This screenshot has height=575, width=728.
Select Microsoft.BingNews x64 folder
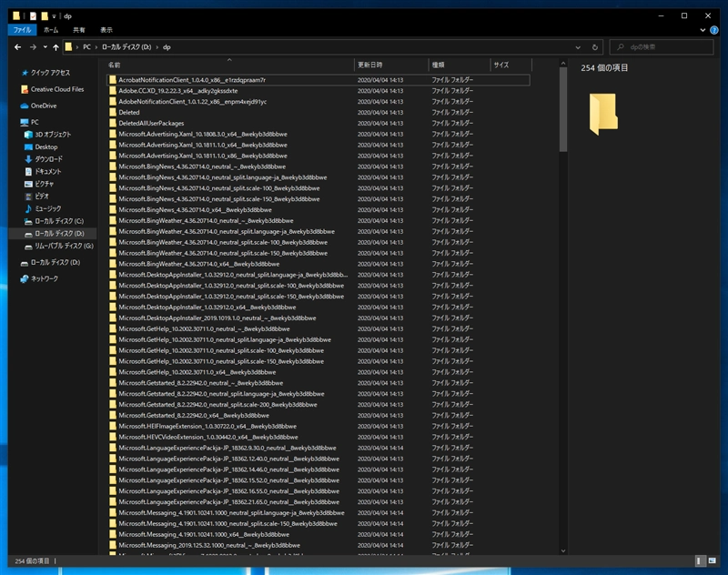tap(318, 210)
